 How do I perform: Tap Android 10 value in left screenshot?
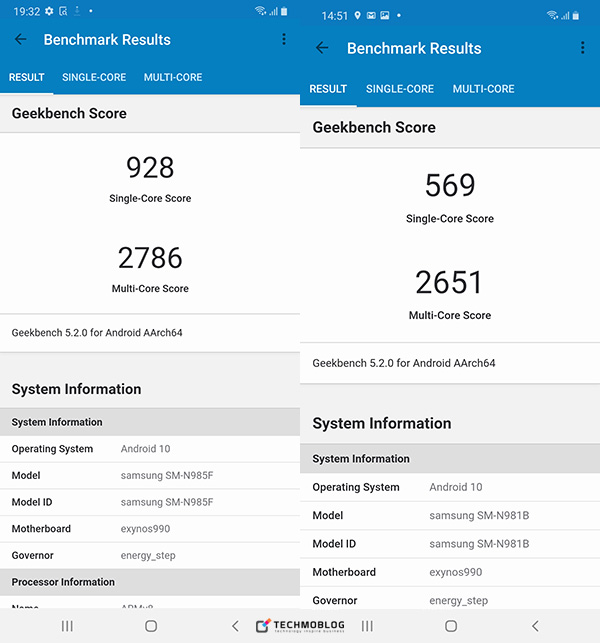click(145, 449)
